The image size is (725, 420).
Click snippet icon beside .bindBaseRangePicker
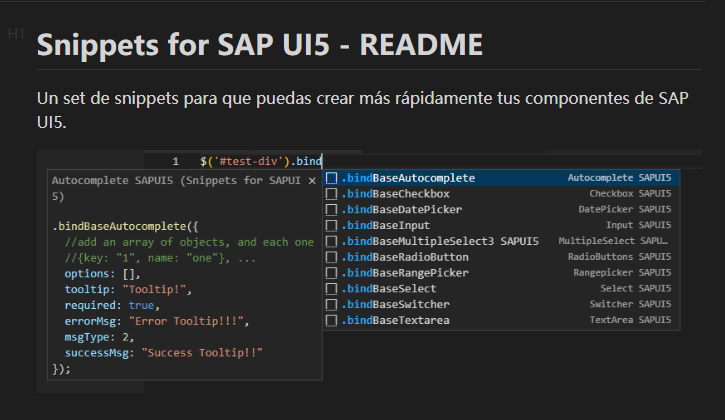pos(331,273)
